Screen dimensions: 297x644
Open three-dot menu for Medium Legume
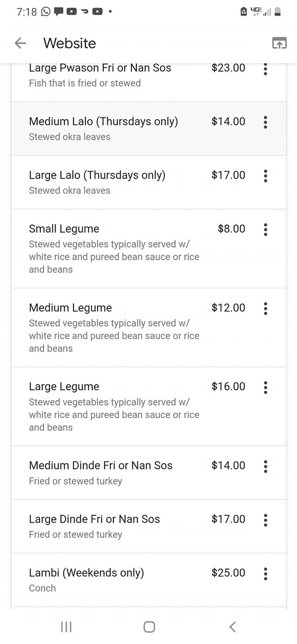(x=265, y=308)
